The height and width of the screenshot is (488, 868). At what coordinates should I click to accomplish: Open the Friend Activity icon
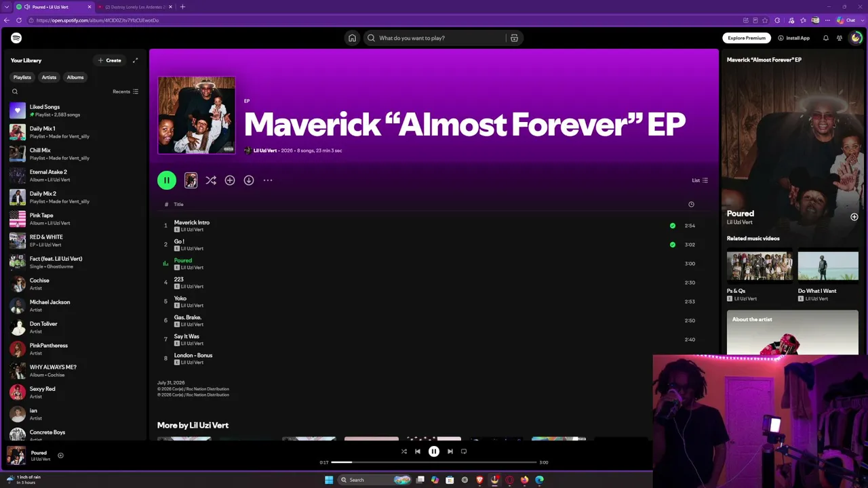[x=840, y=38]
